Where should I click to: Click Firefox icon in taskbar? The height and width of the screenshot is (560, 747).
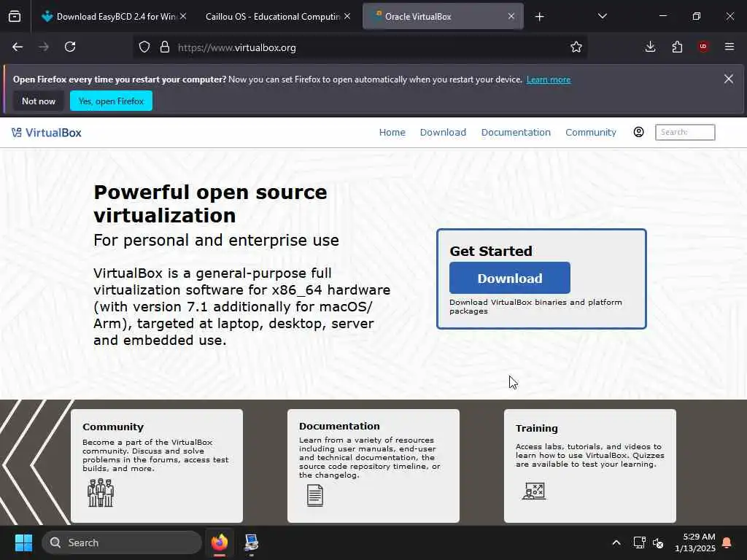(x=220, y=542)
